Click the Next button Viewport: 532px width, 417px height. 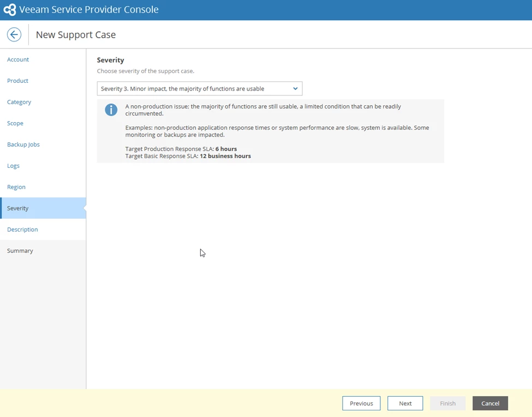(405, 403)
